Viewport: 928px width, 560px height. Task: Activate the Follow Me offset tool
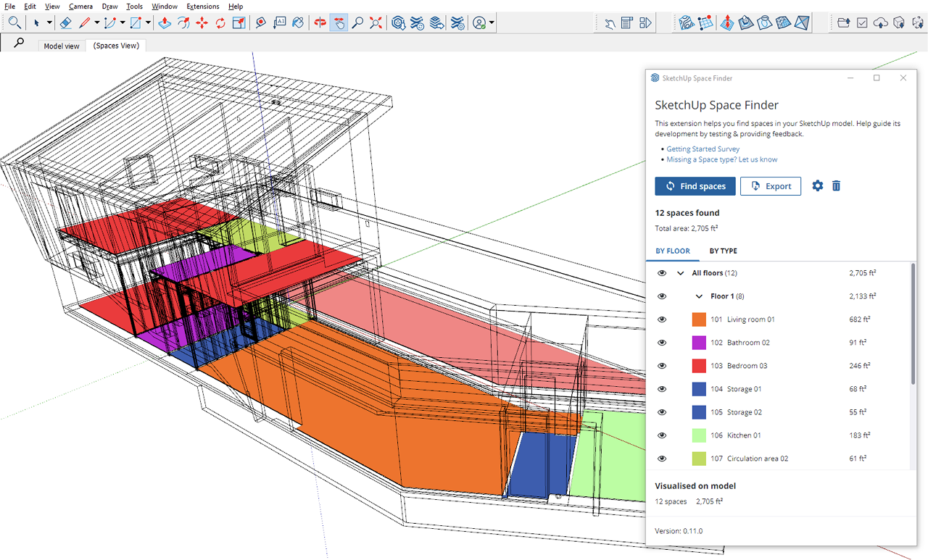[x=183, y=22]
